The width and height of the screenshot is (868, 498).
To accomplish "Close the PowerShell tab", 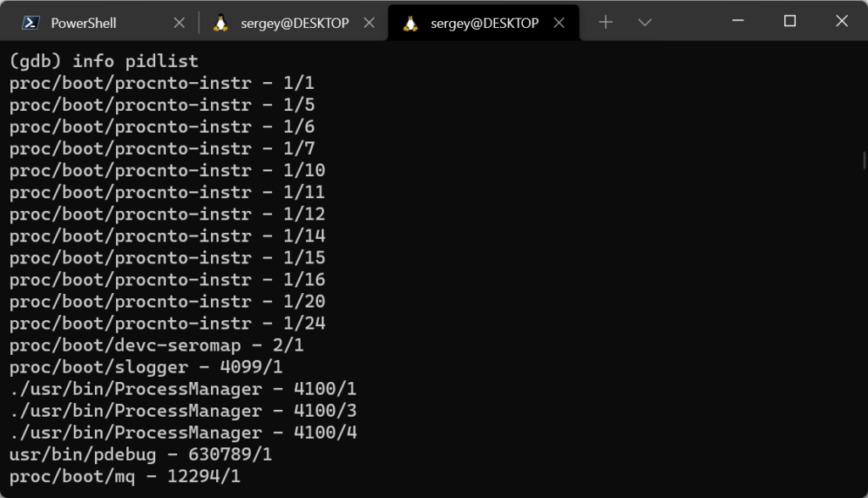I will 179,23.
